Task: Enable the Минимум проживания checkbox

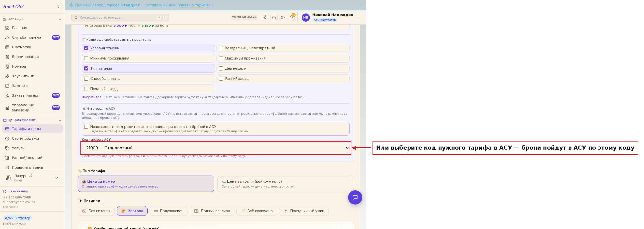Action: click(86, 58)
